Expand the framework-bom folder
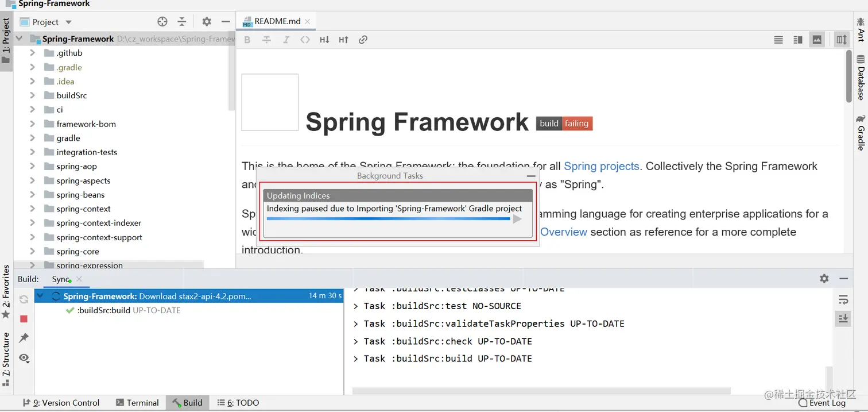The width and height of the screenshot is (868, 412). click(x=33, y=124)
